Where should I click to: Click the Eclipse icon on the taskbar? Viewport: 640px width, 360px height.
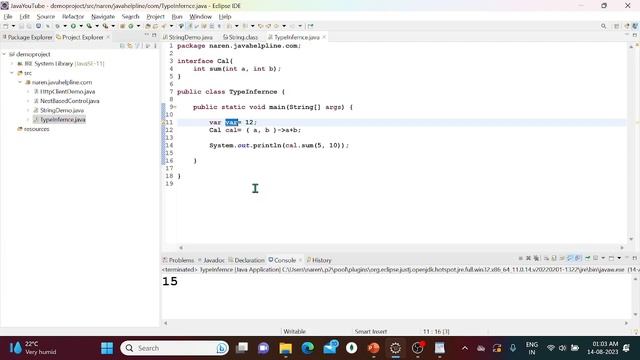[395, 348]
